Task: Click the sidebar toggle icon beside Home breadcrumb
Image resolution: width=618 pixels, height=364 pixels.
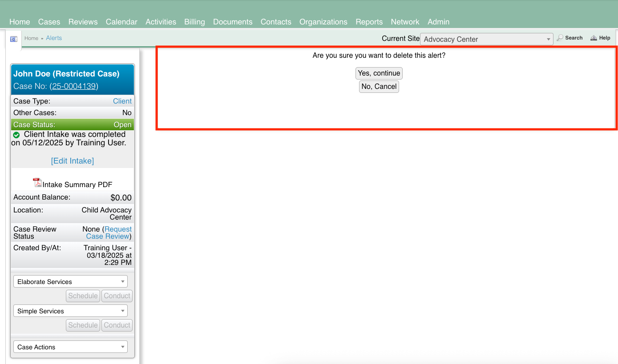Action: pyautogui.click(x=13, y=39)
